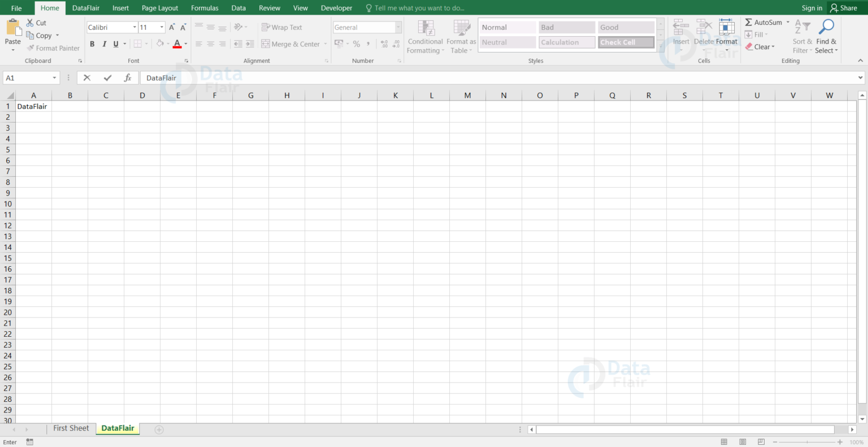This screenshot has width=868, height=447.
Task: Increase font size with larger A icon
Action: click(x=172, y=27)
